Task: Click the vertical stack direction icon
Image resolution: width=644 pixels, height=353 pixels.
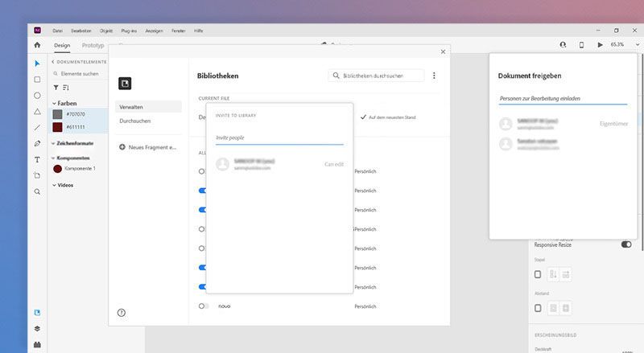Action: (x=553, y=274)
